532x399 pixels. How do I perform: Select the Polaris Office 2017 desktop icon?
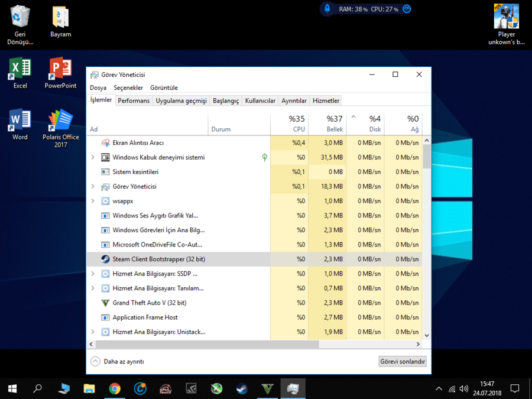(x=61, y=128)
